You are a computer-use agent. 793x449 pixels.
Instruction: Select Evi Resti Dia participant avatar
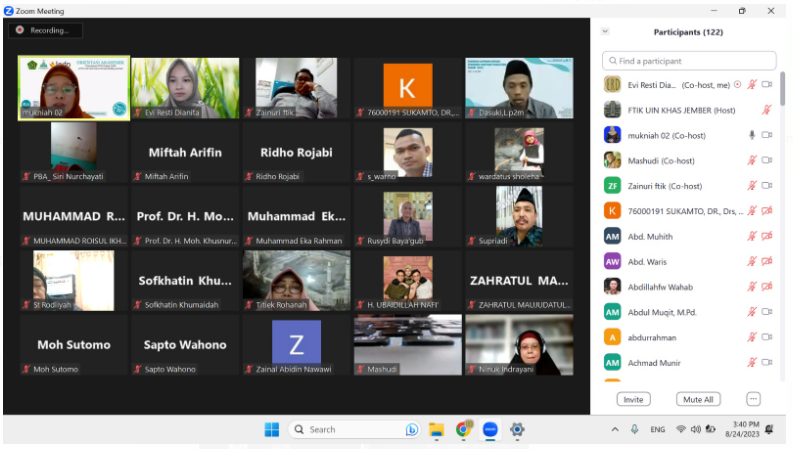click(x=612, y=84)
